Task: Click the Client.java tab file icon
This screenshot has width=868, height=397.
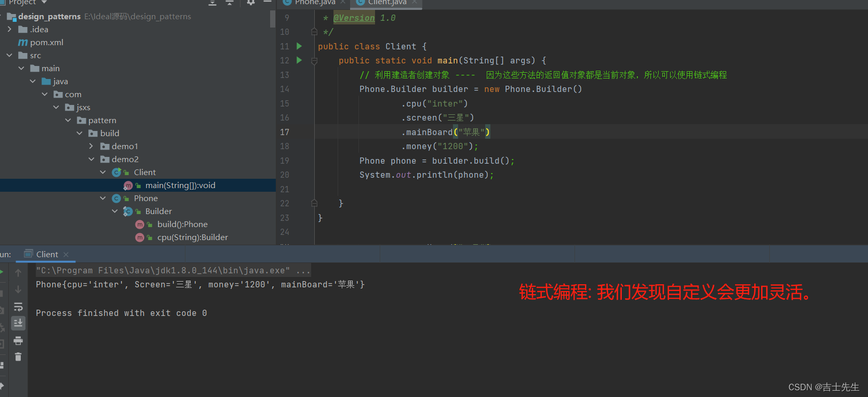Action: (x=360, y=2)
